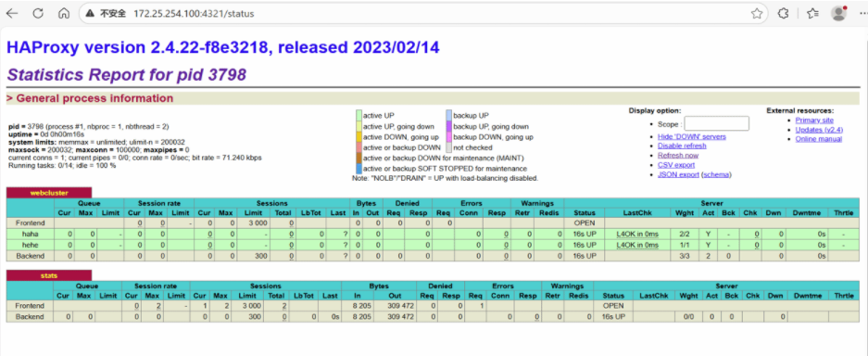The image size is (868, 356).
Task: Click the MAINT brown legend swatch
Action: coord(359,158)
